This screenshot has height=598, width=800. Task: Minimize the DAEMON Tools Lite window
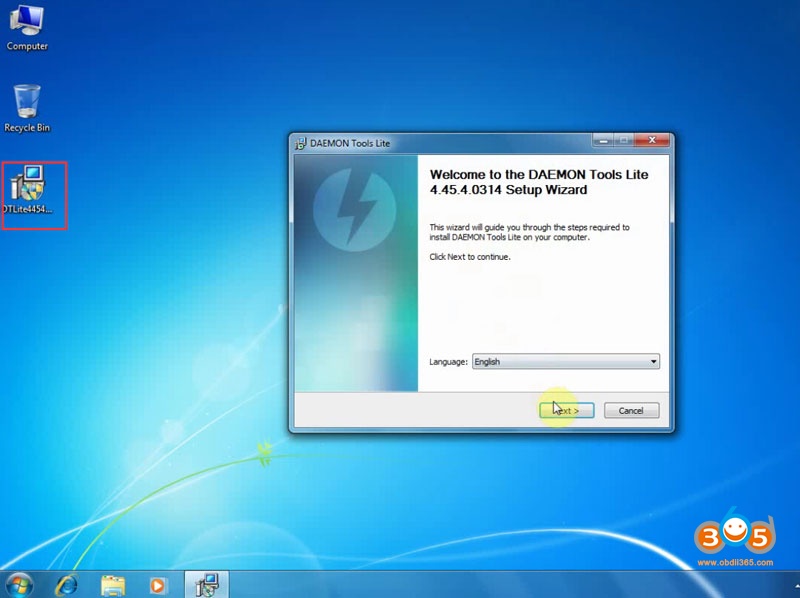point(602,141)
